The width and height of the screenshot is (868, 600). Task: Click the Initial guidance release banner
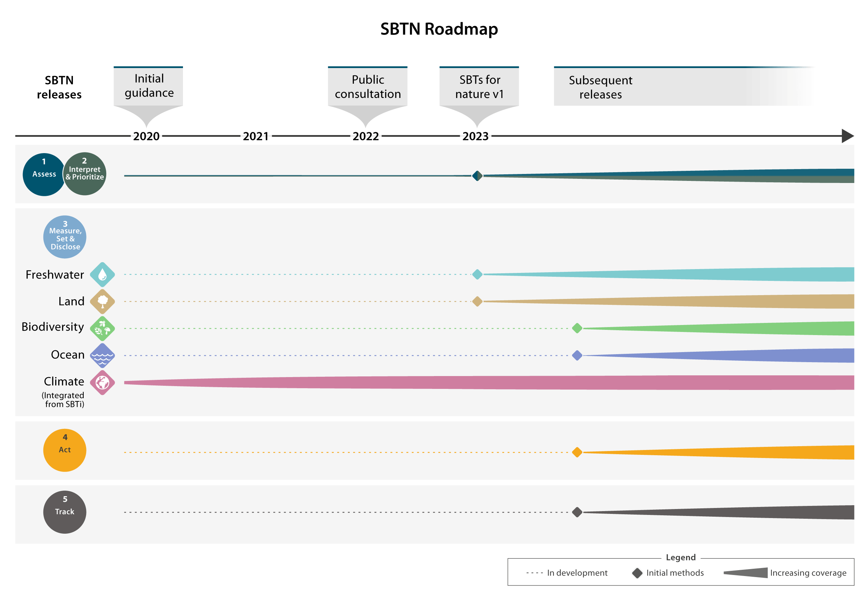point(149,87)
